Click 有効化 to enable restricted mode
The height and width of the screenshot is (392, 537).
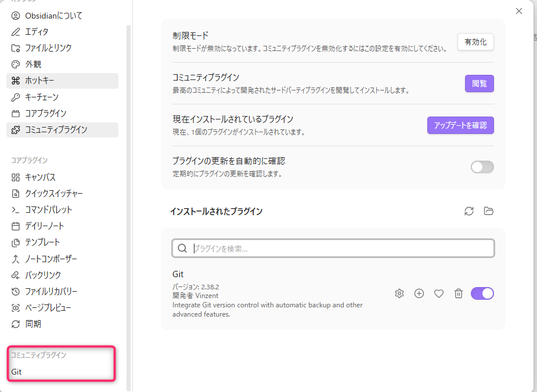(x=475, y=42)
